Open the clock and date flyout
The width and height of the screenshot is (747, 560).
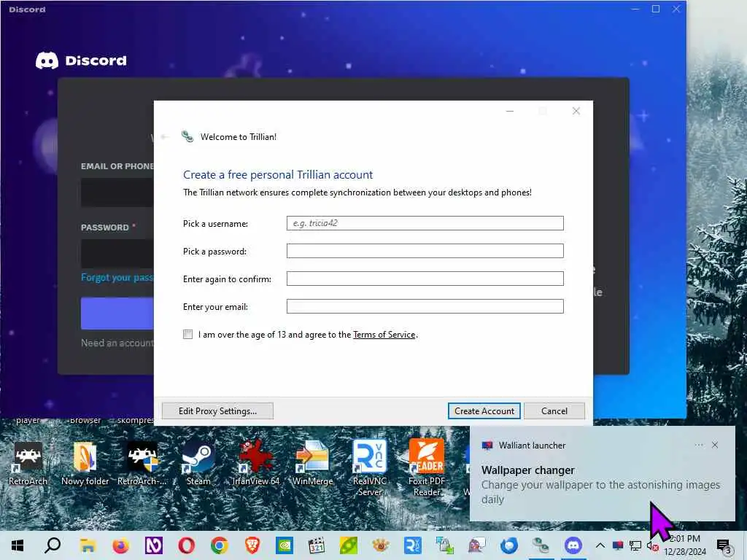tap(685, 545)
